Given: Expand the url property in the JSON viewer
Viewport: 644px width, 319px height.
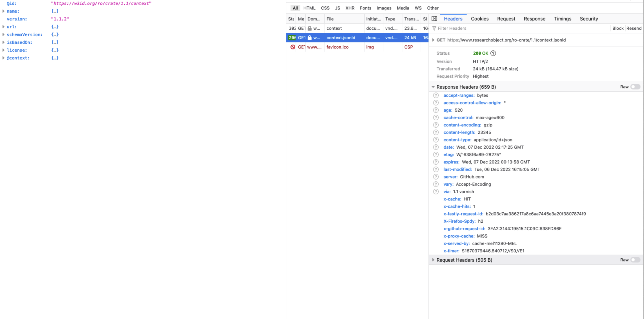Looking at the screenshot, I should click(3, 27).
